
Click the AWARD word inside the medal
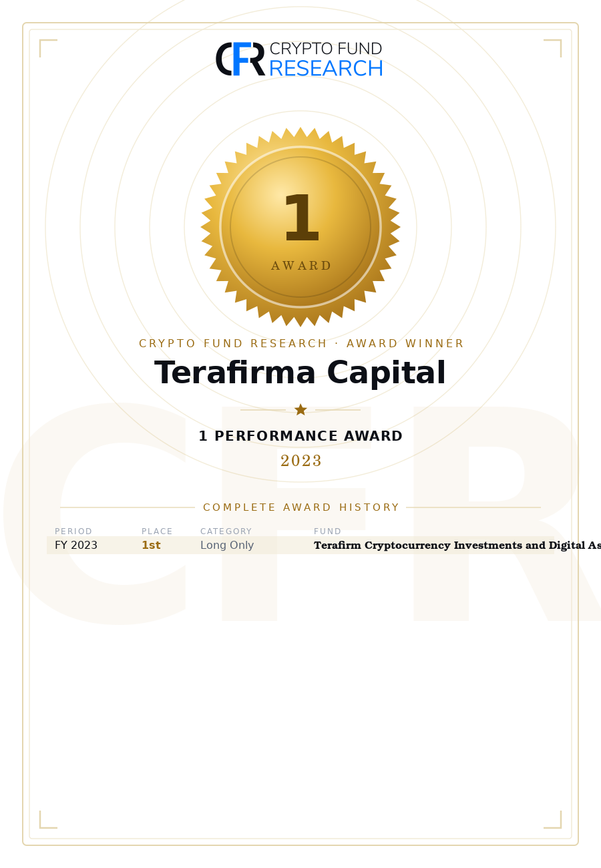pyautogui.click(x=300, y=266)
